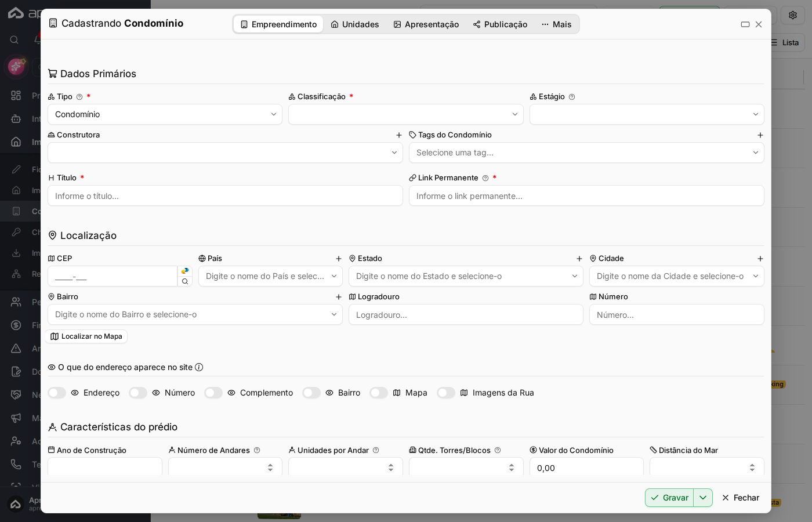Add new Construtora with plus icon

click(x=399, y=135)
